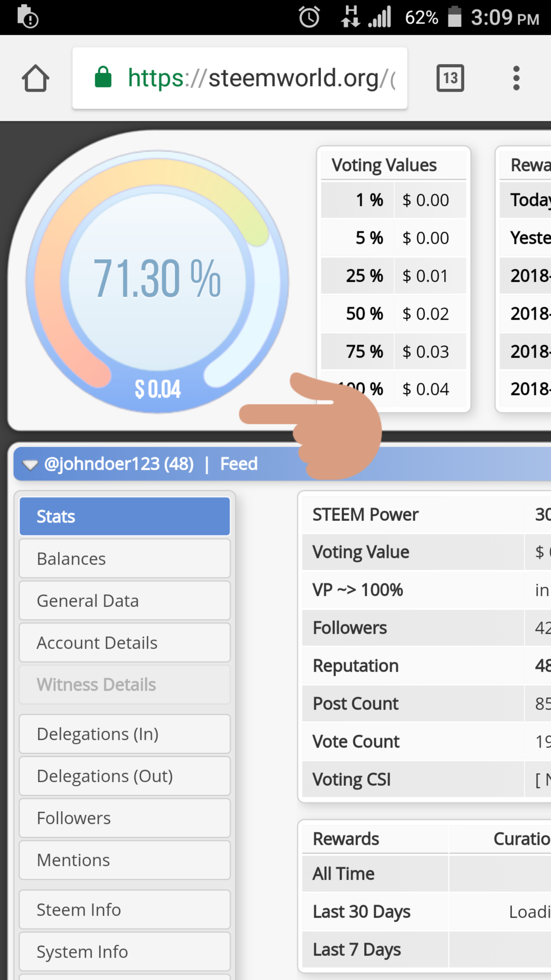The width and height of the screenshot is (551, 980).
Task: Tap the Vote Count stats row
Action: tap(427, 741)
